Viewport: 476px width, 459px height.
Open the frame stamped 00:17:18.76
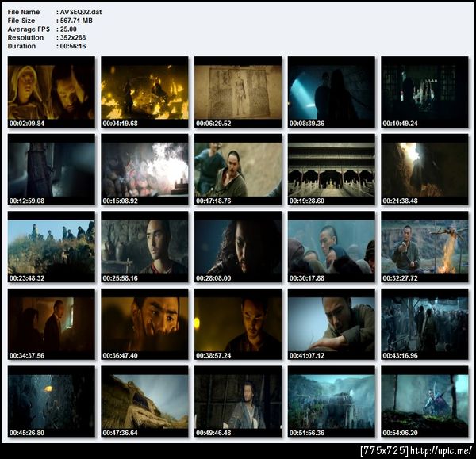click(238, 170)
